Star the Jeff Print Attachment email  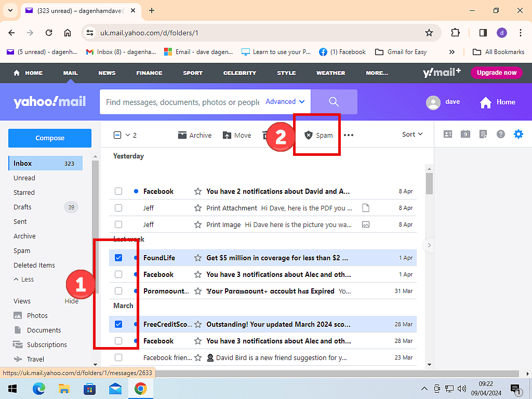(x=197, y=208)
